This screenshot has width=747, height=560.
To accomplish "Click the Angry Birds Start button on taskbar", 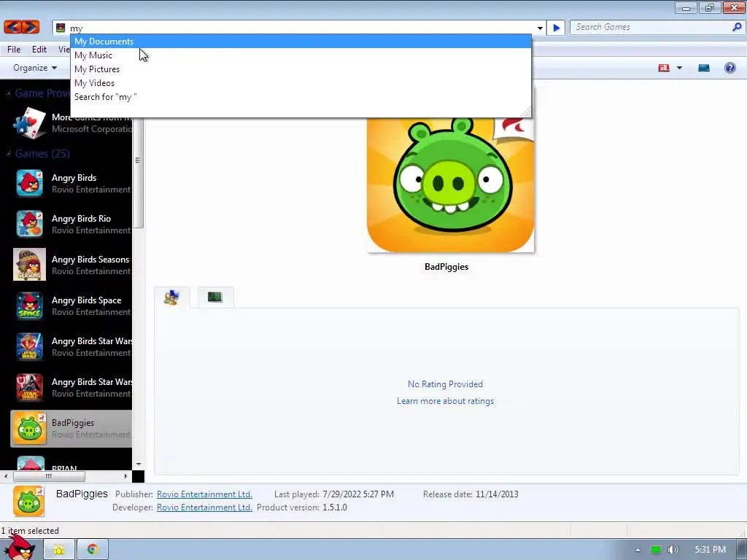I will coord(20,548).
